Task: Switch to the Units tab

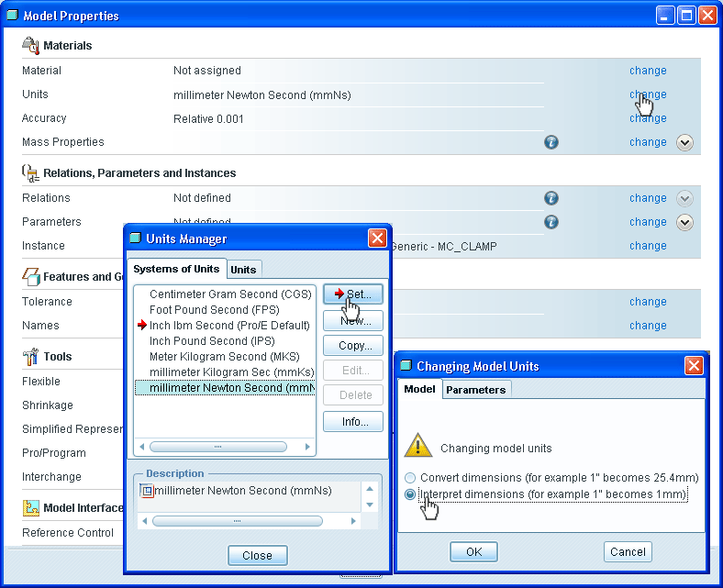Action: (243, 269)
